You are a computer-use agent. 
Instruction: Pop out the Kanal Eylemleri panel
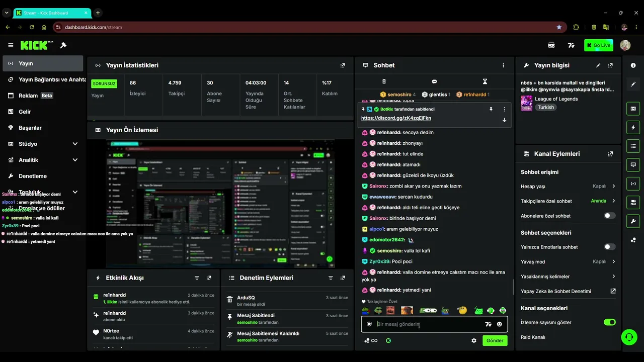pyautogui.click(x=610, y=154)
